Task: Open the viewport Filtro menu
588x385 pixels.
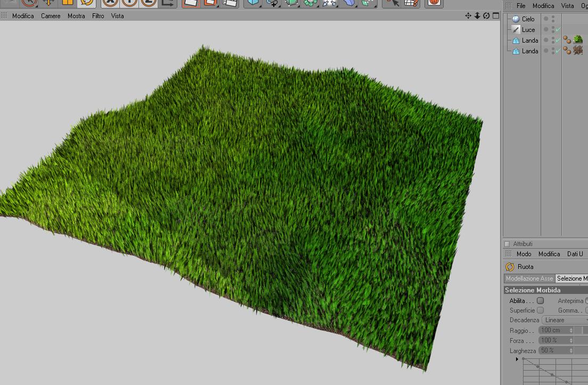Action: coord(98,16)
